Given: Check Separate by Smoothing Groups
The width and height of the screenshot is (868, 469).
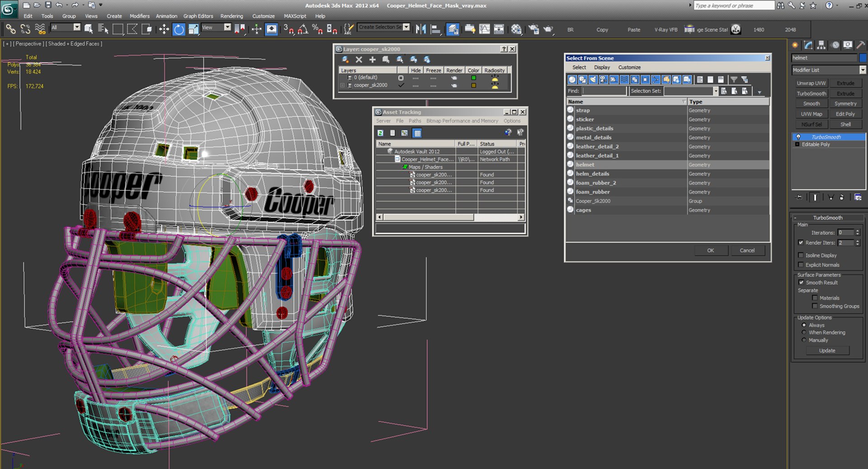Looking at the screenshot, I should [x=815, y=306].
